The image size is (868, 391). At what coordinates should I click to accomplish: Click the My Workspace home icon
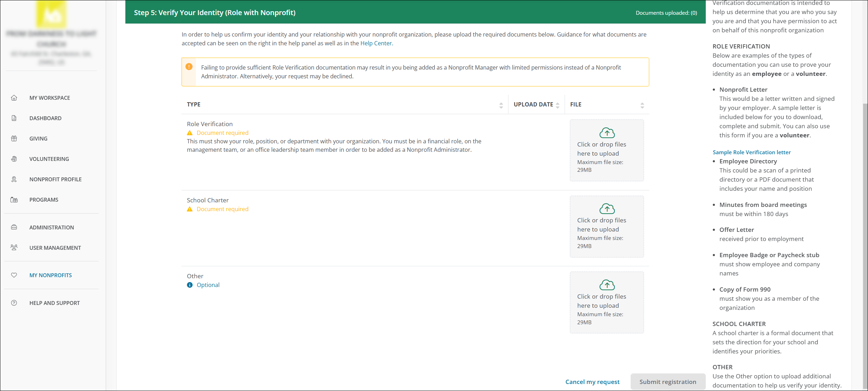point(14,98)
